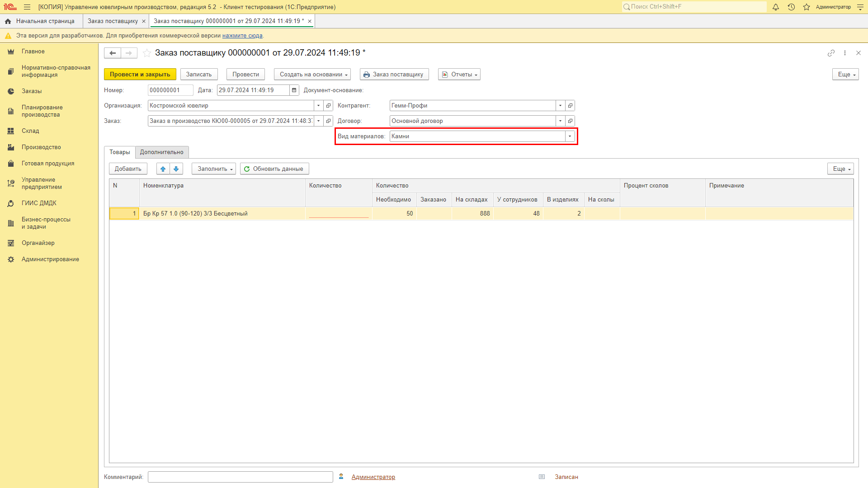Open the Организация record via open icon
868x488 pixels.
tap(329, 105)
